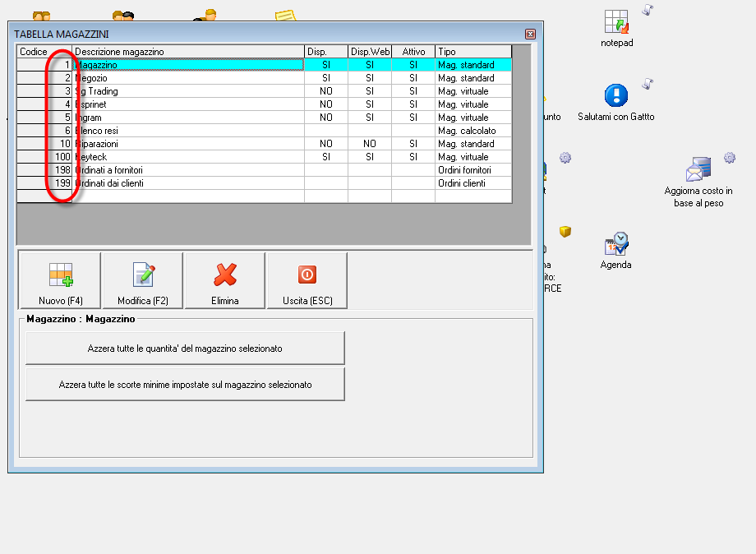This screenshot has width=756, height=554.
Task: Click the Descrizione magazzino column header
Action: tap(188, 52)
